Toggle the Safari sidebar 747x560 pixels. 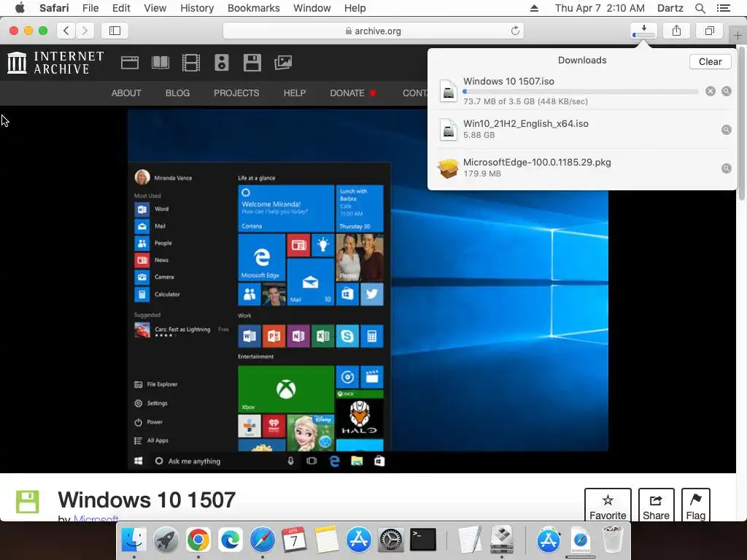[x=115, y=31]
